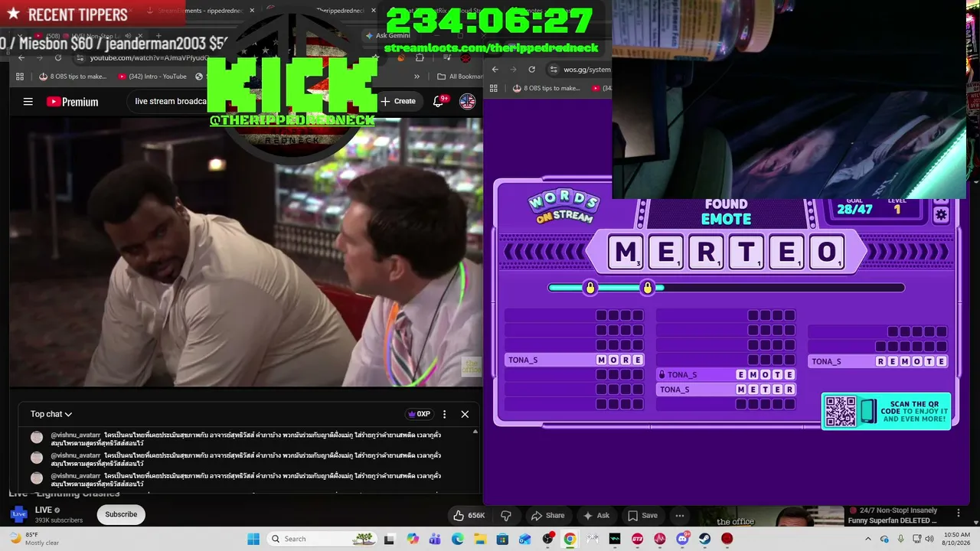Open the YouTube account avatar menu
Image resolution: width=980 pixels, height=551 pixels.
[467, 101]
